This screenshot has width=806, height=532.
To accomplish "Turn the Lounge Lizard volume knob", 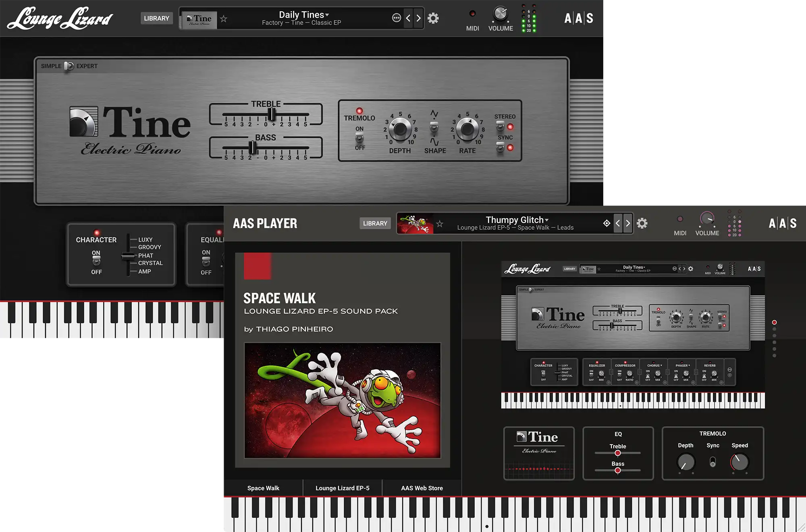I will coord(501,14).
